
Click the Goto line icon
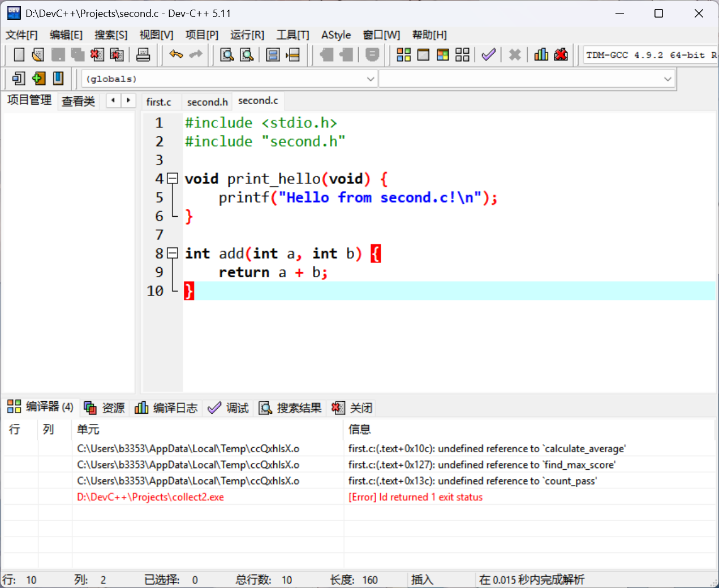[293, 55]
